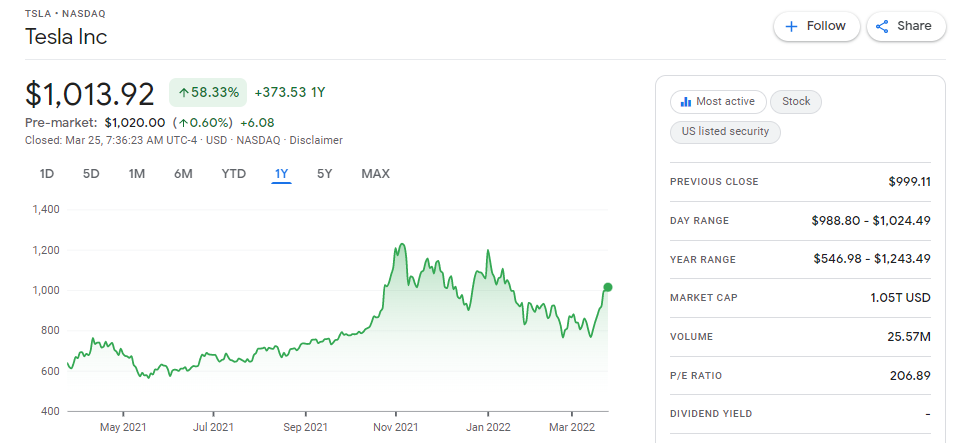The height and width of the screenshot is (443, 968).
Task: Click the Previous Close value $999.11
Action: point(909,182)
